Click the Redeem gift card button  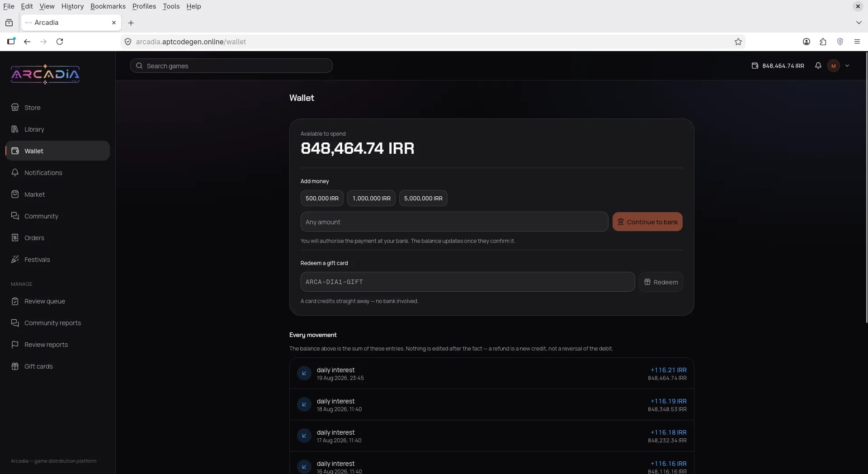click(x=661, y=282)
